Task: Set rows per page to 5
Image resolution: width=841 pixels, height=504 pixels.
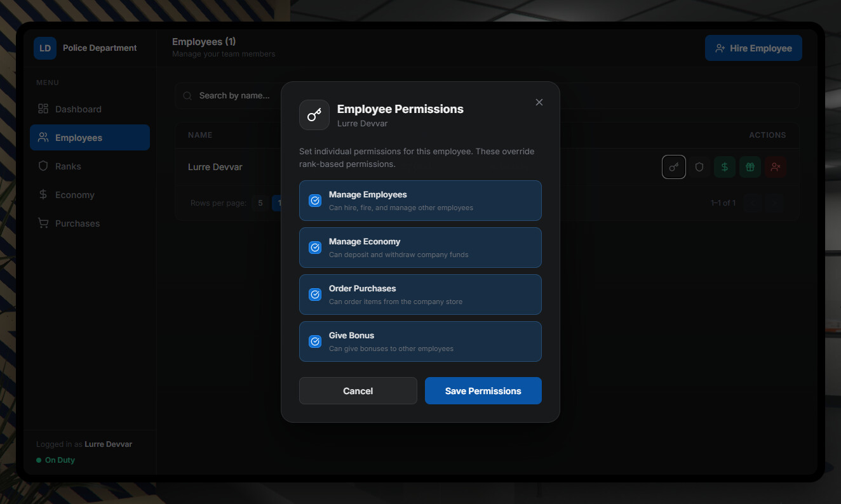Action: [x=260, y=203]
